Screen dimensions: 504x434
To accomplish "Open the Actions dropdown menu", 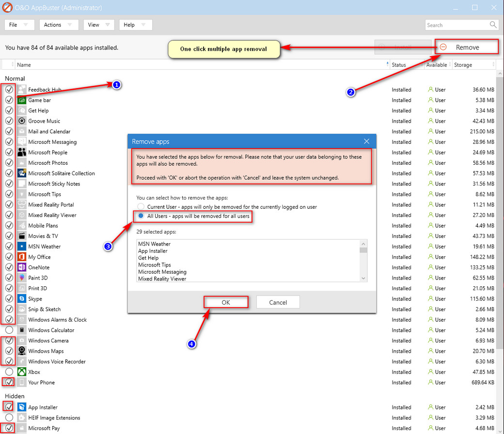I will coord(59,25).
